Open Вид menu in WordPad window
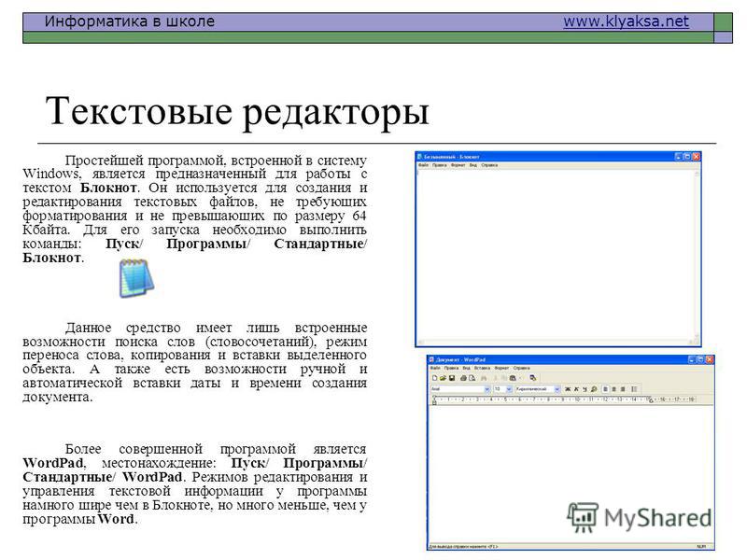Image resolution: width=747 pixels, height=560 pixels. (466, 368)
